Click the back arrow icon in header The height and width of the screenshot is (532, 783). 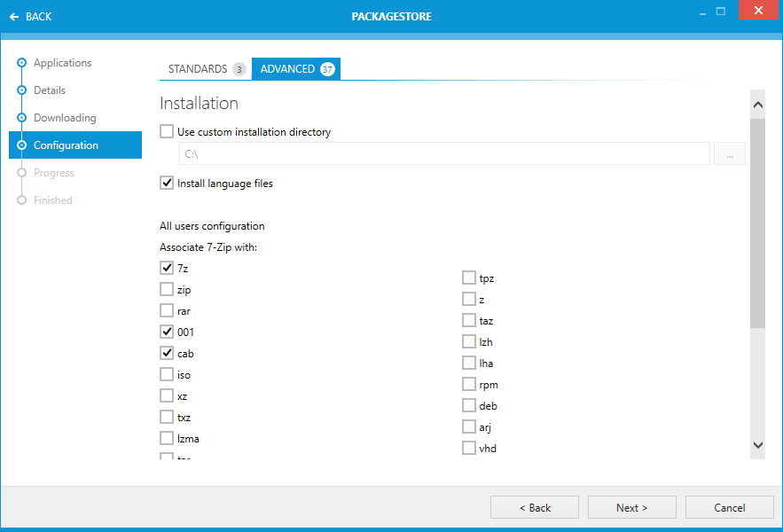(14, 17)
